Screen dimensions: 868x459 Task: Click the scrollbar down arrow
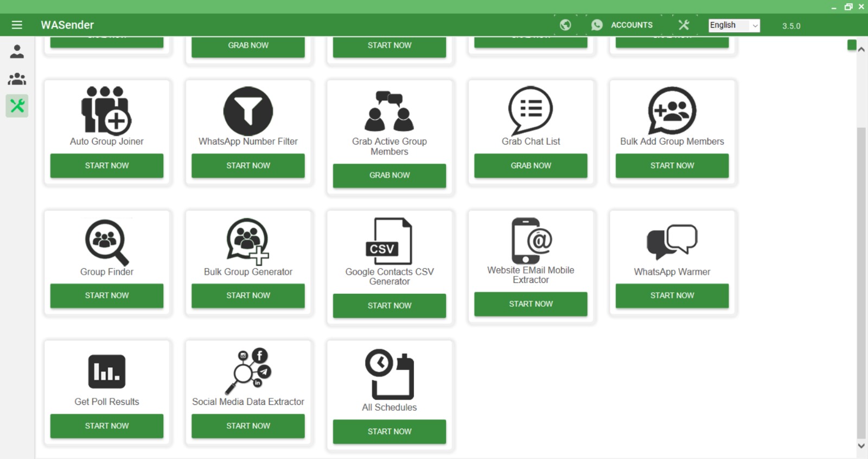(861, 445)
